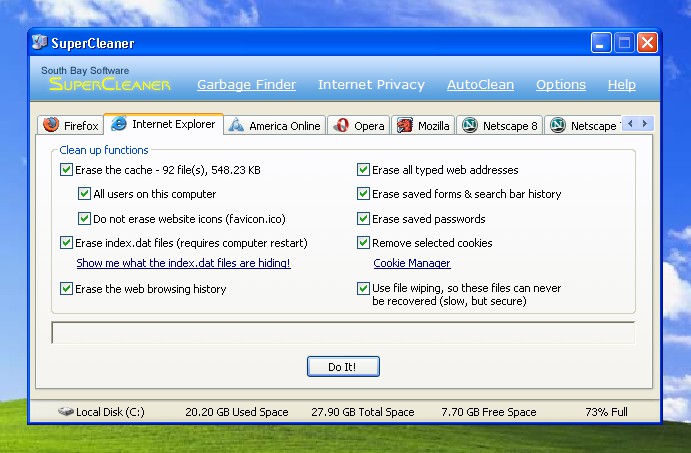This screenshot has height=453, width=691.
Task: Open Help in the top navigation
Action: (x=621, y=84)
